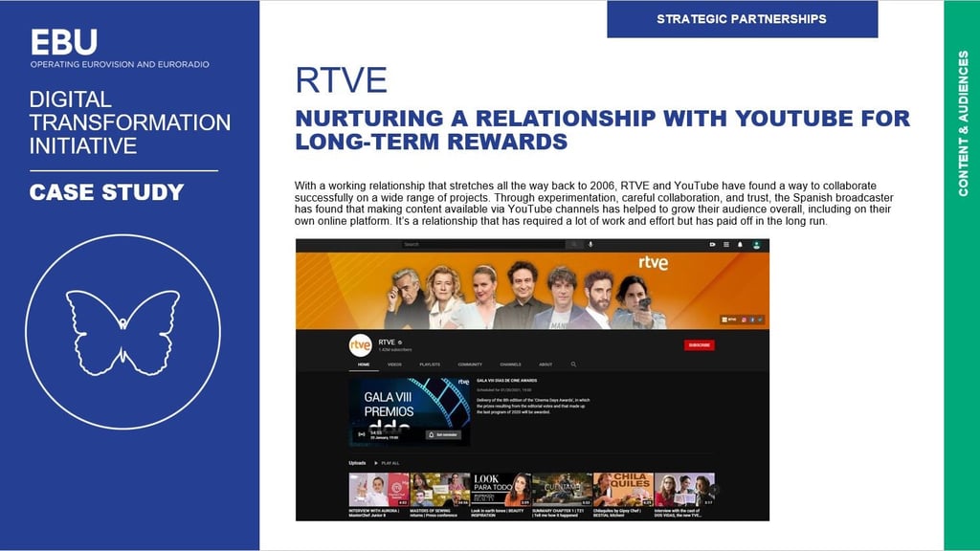Click the STRATEGIC PARTNERSHIPS header label
The image size is (980, 551).
[742, 19]
